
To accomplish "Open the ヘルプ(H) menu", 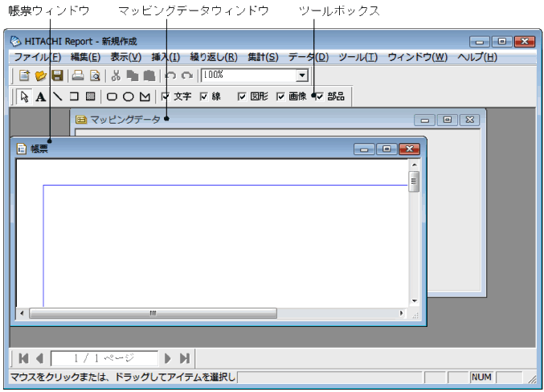I will click(x=477, y=57).
